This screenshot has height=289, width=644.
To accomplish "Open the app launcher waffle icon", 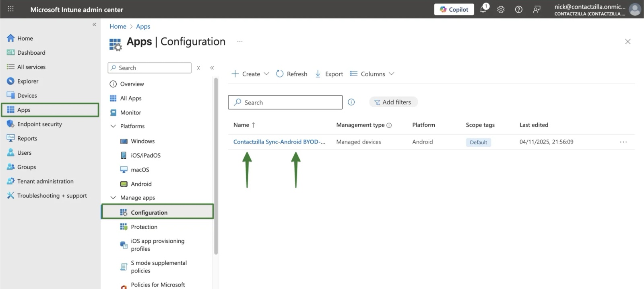I will coord(10,9).
